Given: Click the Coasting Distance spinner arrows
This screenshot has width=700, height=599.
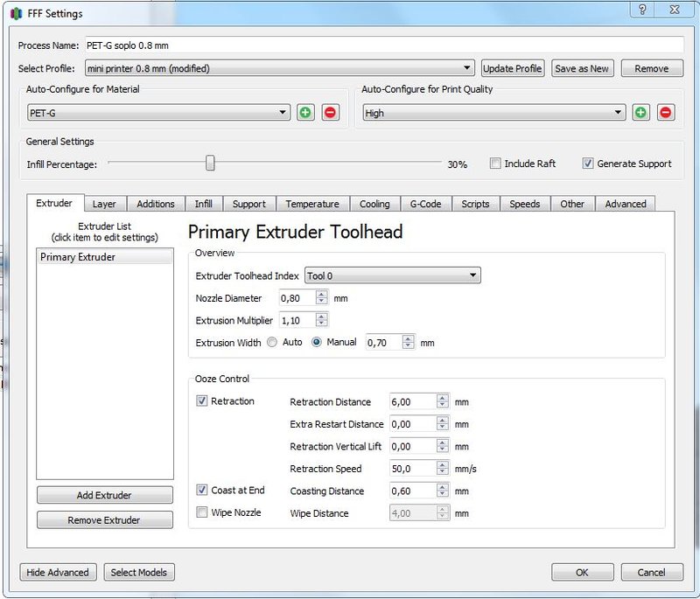Looking at the screenshot, I should point(443,491).
